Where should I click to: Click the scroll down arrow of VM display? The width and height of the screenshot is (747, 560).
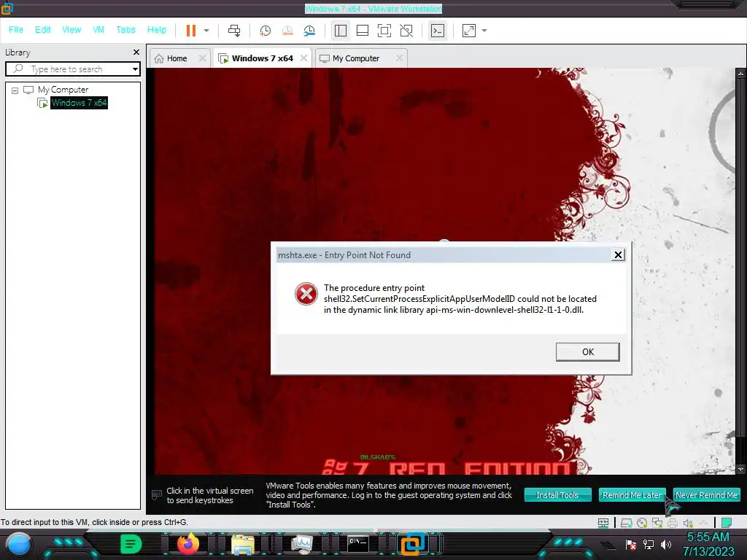tap(740, 470)
